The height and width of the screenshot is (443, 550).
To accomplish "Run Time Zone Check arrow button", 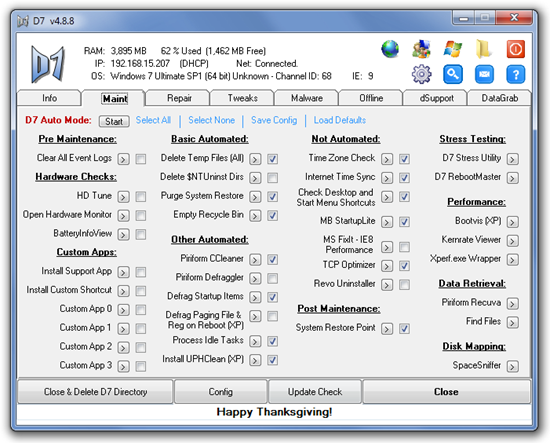I will point(387,159).
